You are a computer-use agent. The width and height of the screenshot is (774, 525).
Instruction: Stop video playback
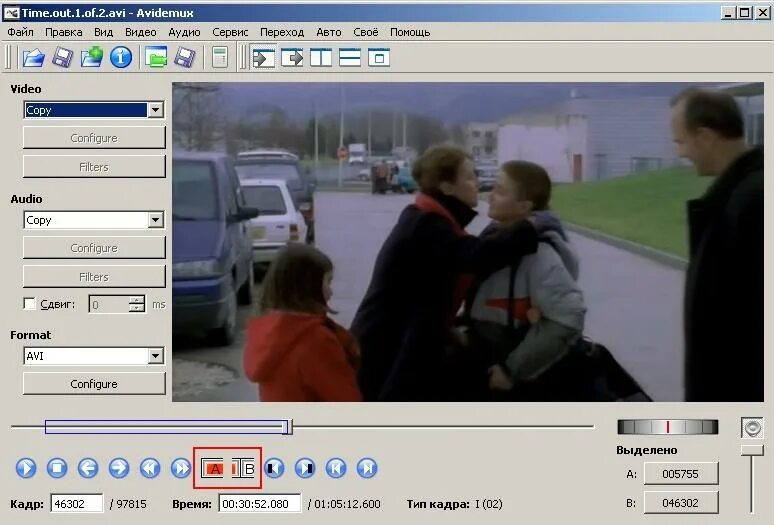pos(57,468)
